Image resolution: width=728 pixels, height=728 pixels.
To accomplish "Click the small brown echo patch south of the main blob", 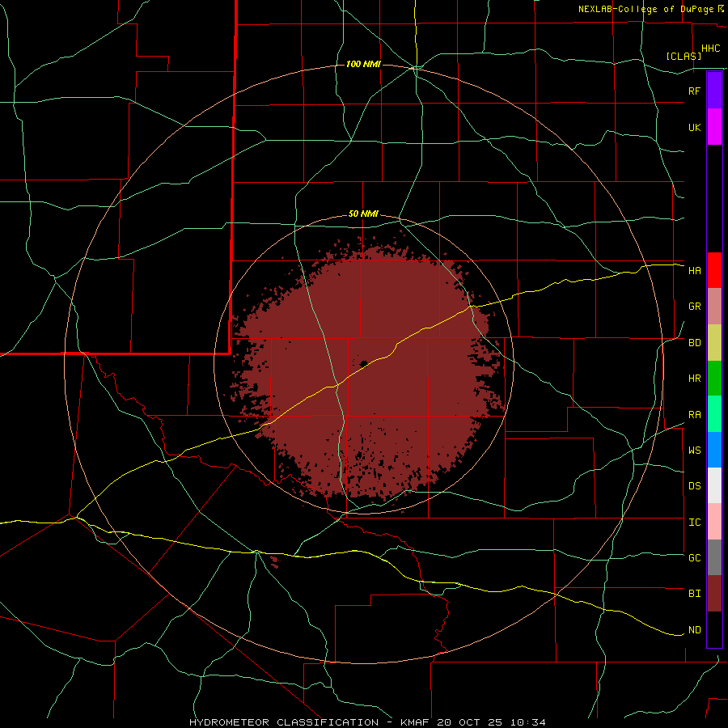I will pyautogui.click(x=274, y=562).
